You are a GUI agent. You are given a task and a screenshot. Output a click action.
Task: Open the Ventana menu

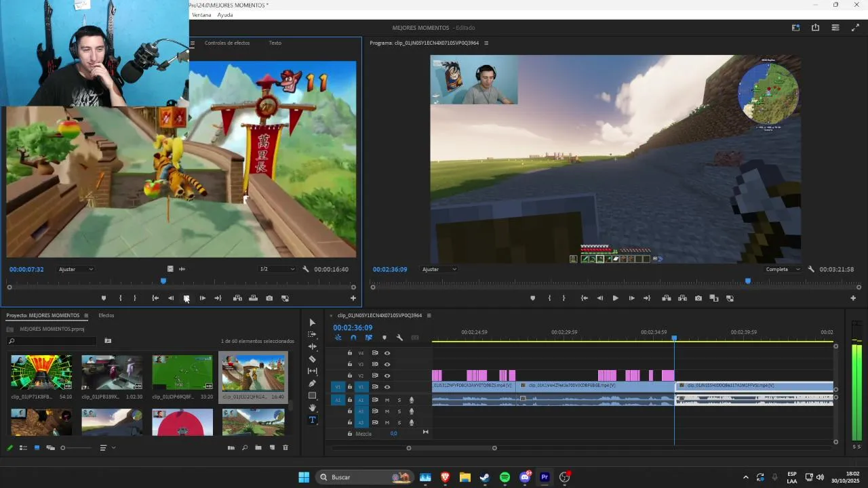coord(201,15)
